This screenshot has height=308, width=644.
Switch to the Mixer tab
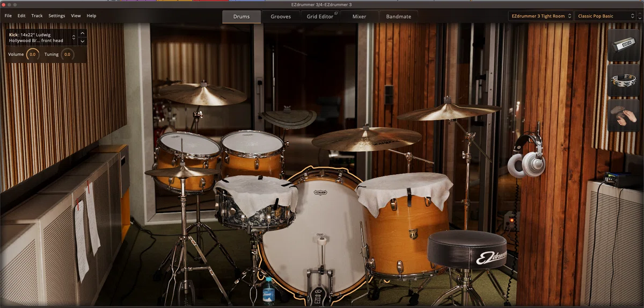[x=359, y=16]
